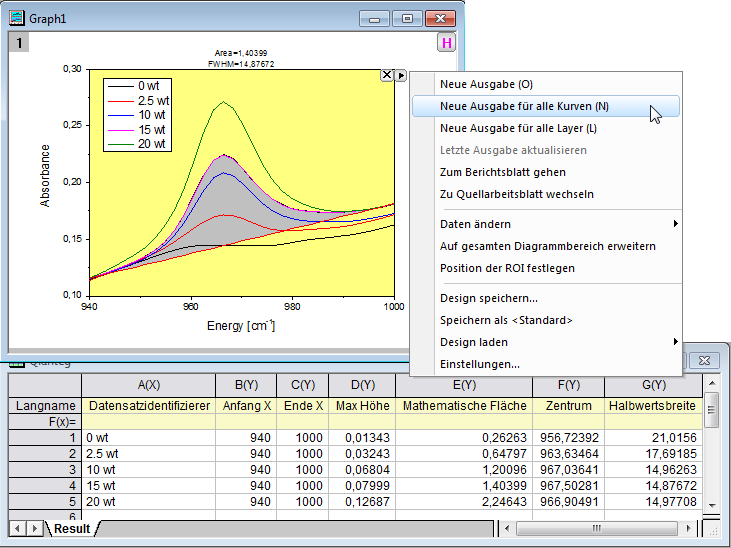Click vertical scrollbar up arrow
Image resolution: width=731 pixels, height=548 pixels.
tap(711, 383)
